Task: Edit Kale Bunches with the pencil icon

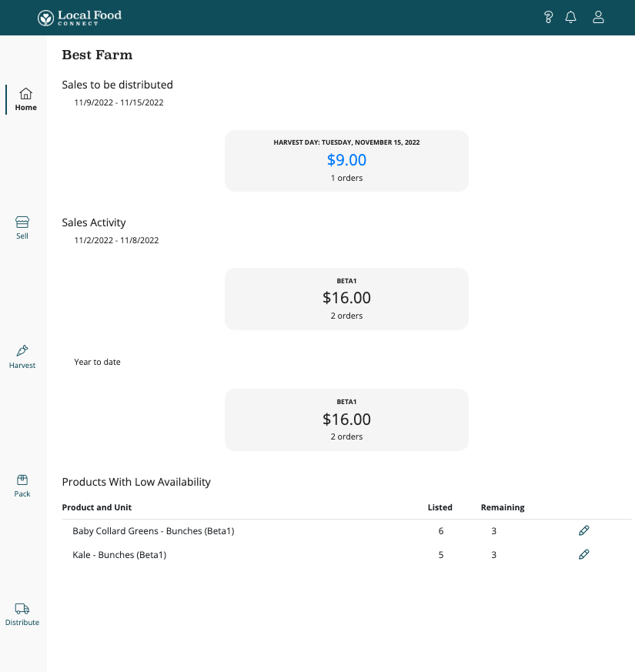Action: [x=584, y=554]
